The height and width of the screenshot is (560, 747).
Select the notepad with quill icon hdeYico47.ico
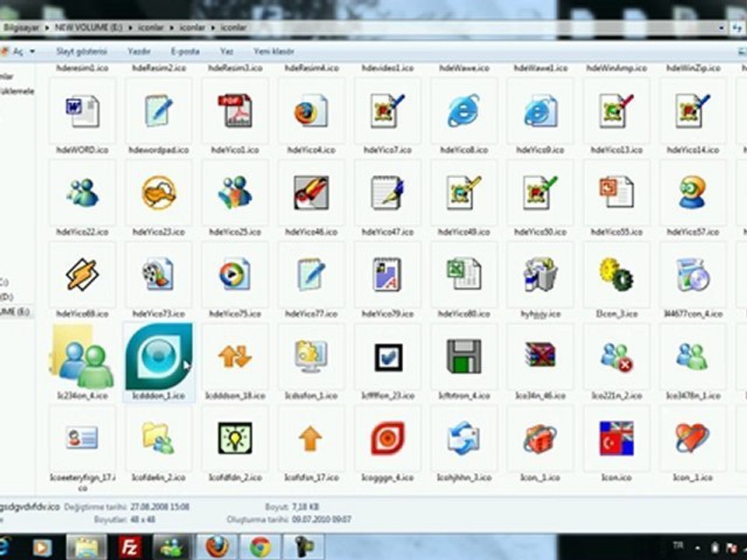click(x=388, y=193)
